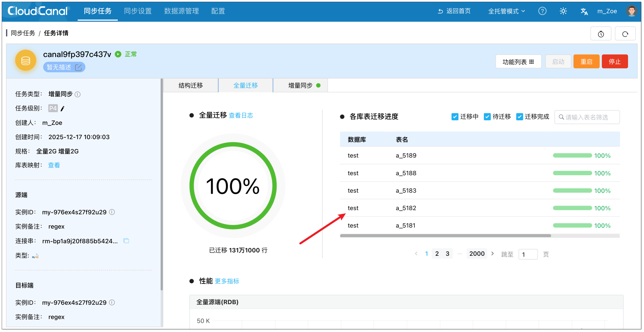Copy the connection string icon

coord(126,241)
